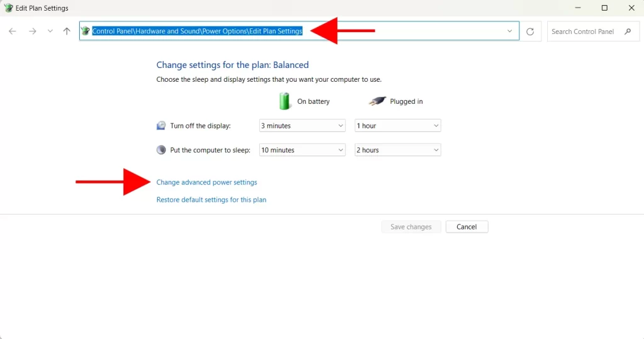The height and width of the screenshot is (339, 644).
Task: Open the sleep dropdown set to 2 hours
Action: coord(397,150)
